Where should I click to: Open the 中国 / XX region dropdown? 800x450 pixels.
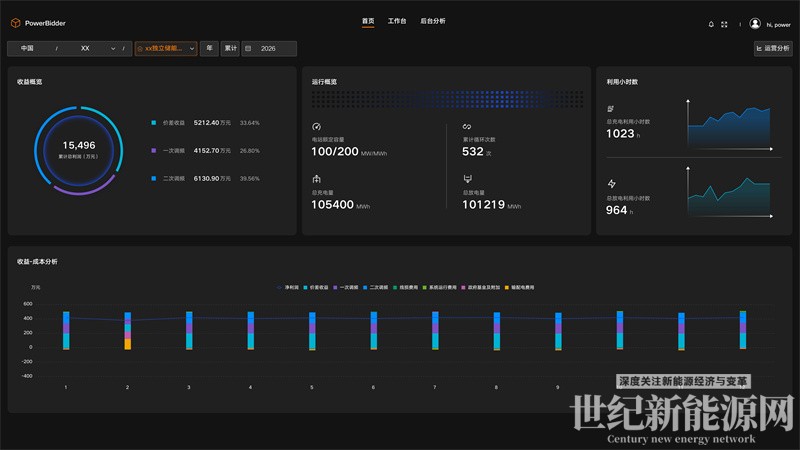[x=68, y=48]
